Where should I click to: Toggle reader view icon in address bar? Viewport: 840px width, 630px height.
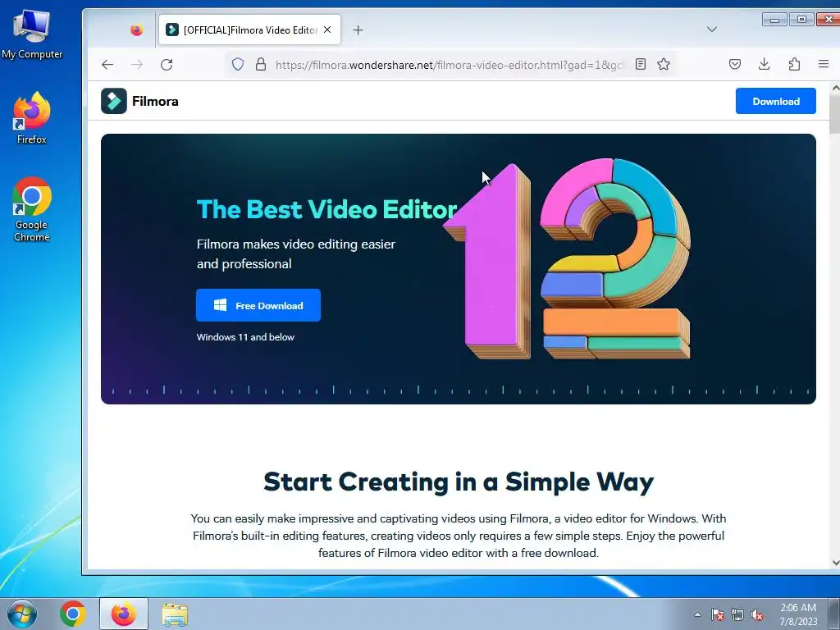640,64
